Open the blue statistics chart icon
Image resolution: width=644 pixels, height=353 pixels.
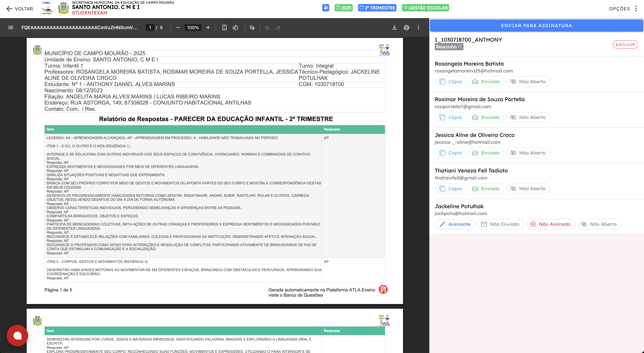(326, 8)
